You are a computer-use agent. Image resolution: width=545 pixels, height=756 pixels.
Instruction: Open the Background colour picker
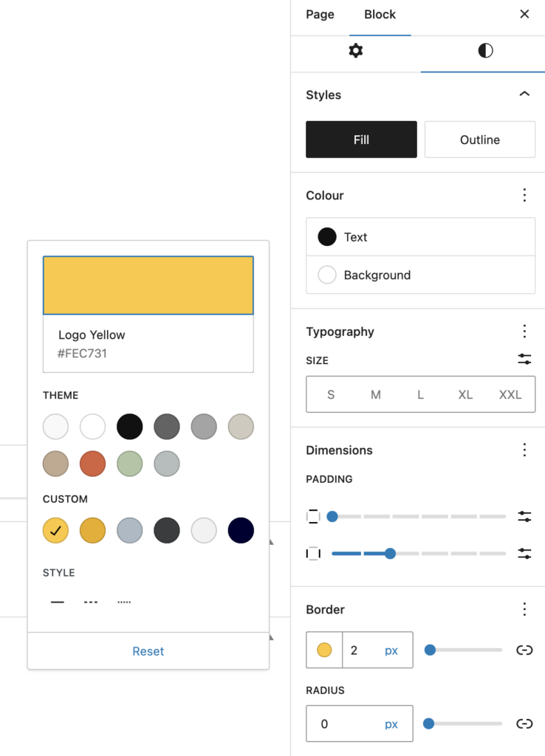pos(421,275)
